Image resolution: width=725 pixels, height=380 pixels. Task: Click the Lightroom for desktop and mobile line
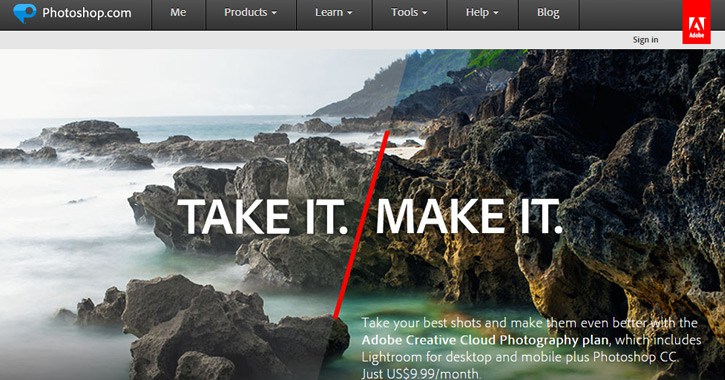tap(520, 357)
